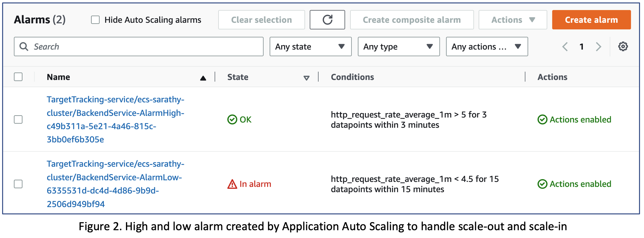Click the refresh alarms icon button
The image size is (644, 238).
click(327, 20)
